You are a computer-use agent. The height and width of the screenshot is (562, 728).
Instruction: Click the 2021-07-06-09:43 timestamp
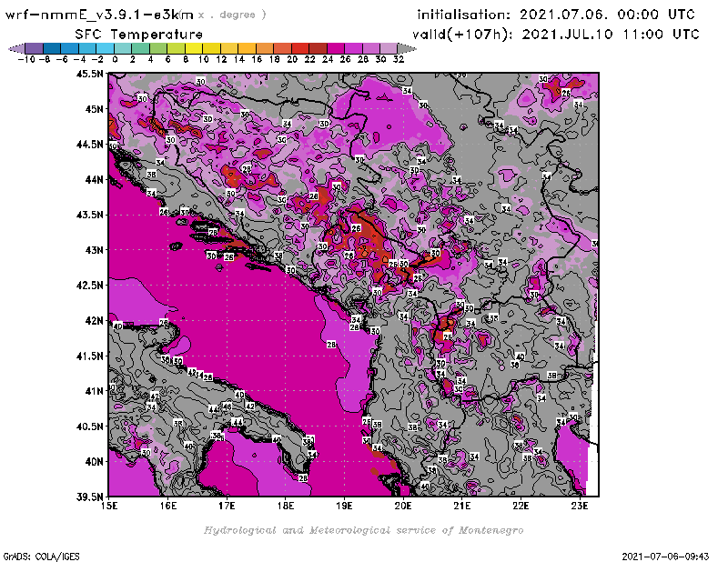tap(665, 557)
